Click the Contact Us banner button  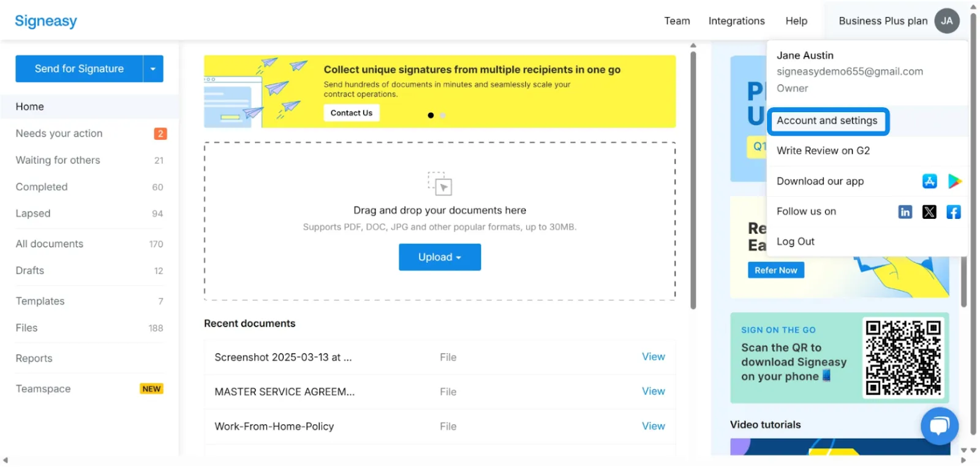tap(352, 113)
